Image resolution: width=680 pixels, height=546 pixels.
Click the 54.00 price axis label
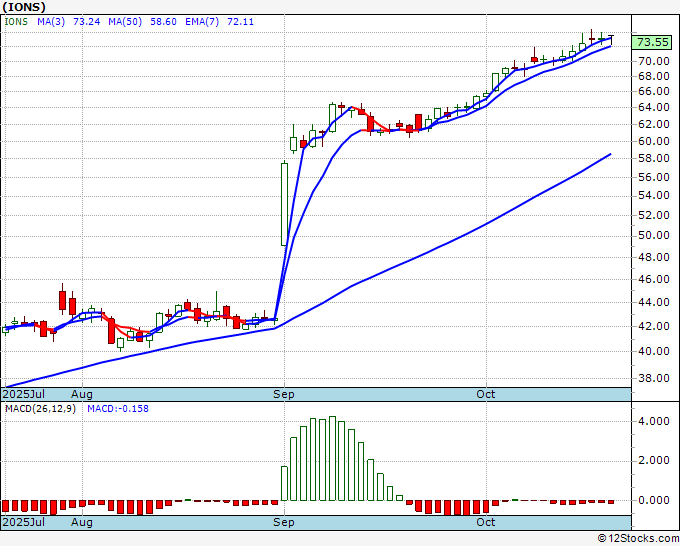tap(653, 196)
